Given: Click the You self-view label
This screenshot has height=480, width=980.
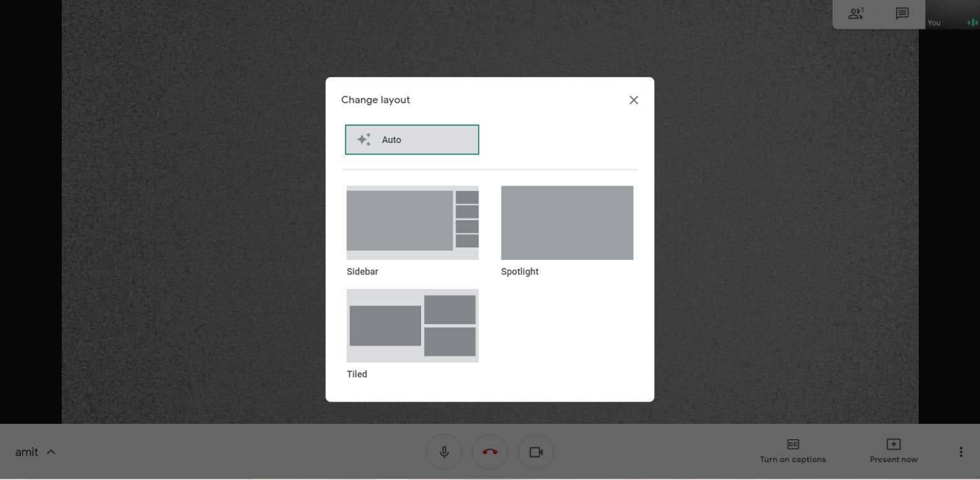Looking at the screenshot, I should 933,22.
